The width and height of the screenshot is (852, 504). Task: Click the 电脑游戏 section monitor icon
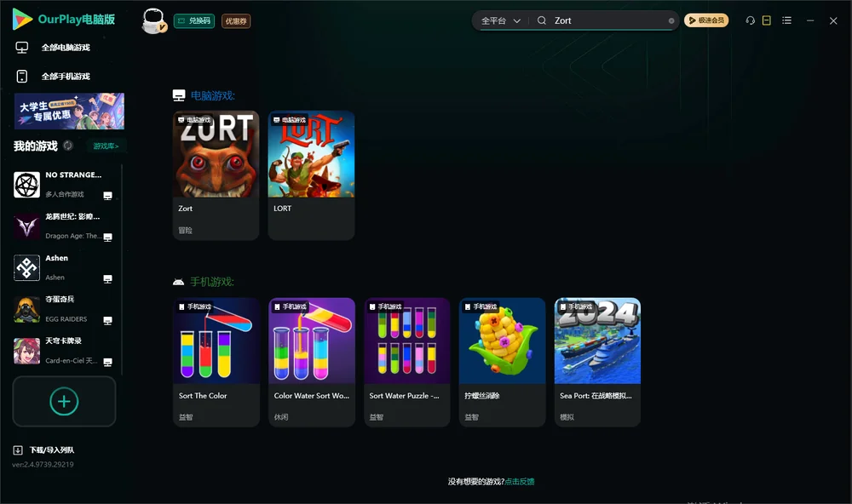point(179,95)
